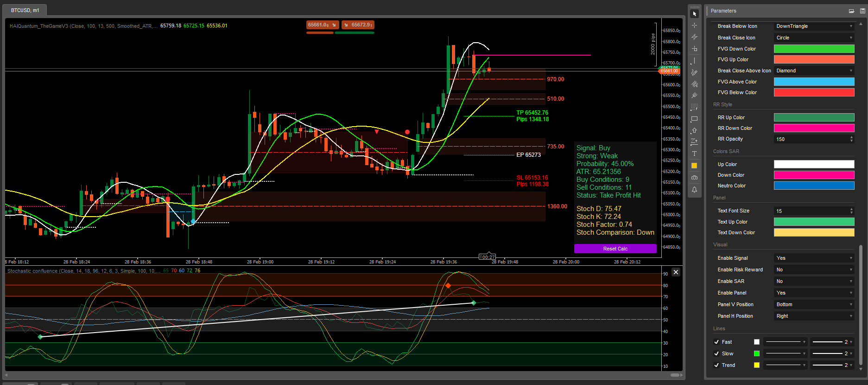Click the red 65661.0 sell price button

pos(322,25)
